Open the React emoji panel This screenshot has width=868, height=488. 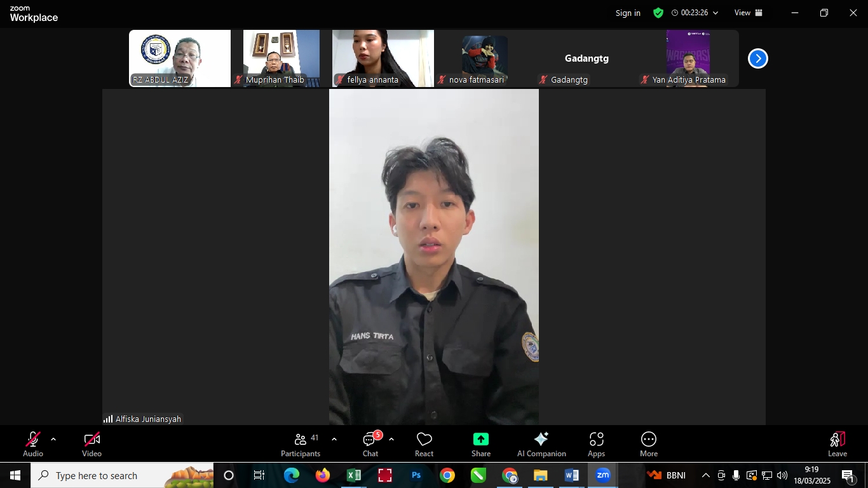[424, 444]
